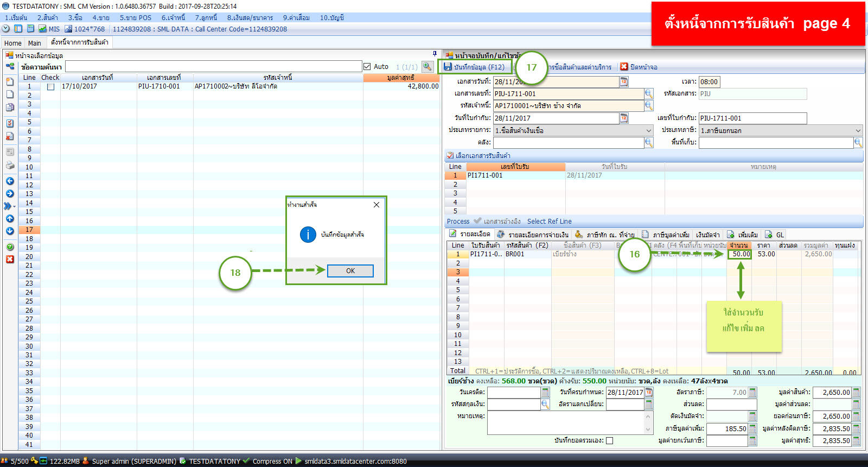The image size is (868, 467).
Task: Expand the double-chevron dropdown in left sidebar
Action: point(10,206)
